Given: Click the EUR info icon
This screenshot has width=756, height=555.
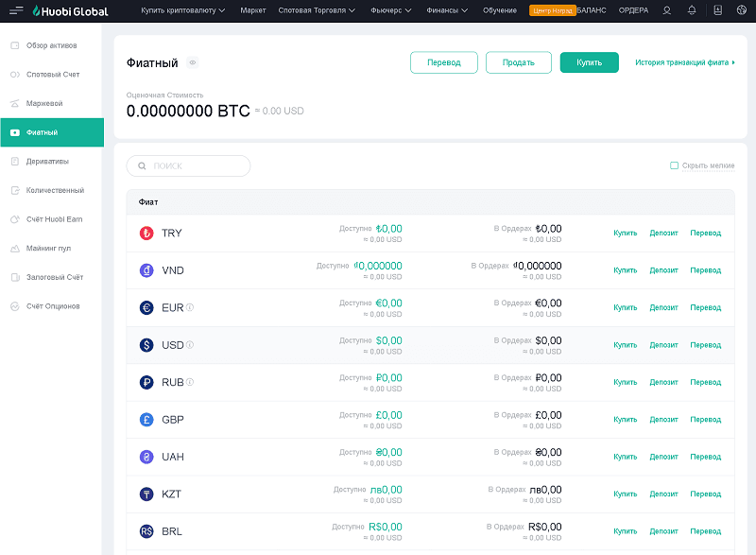Looking at the screenshot, I should (x=190, y=307).
